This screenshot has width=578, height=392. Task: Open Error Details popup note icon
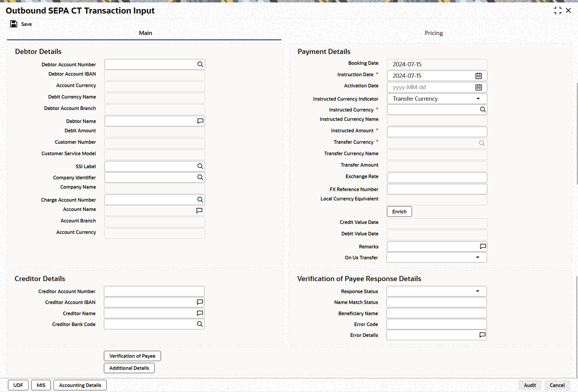coord(482,335)
